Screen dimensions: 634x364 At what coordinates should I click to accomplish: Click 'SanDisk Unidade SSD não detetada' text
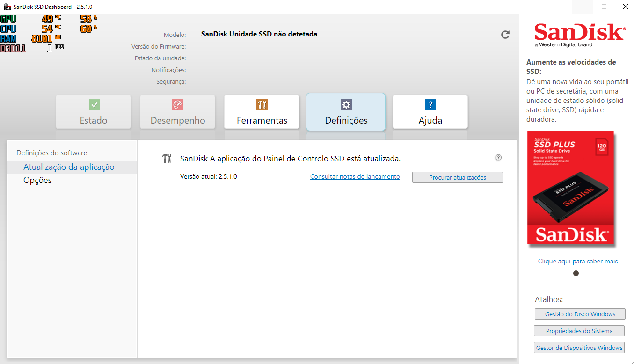pyautogui.click(x=259, y=34)
